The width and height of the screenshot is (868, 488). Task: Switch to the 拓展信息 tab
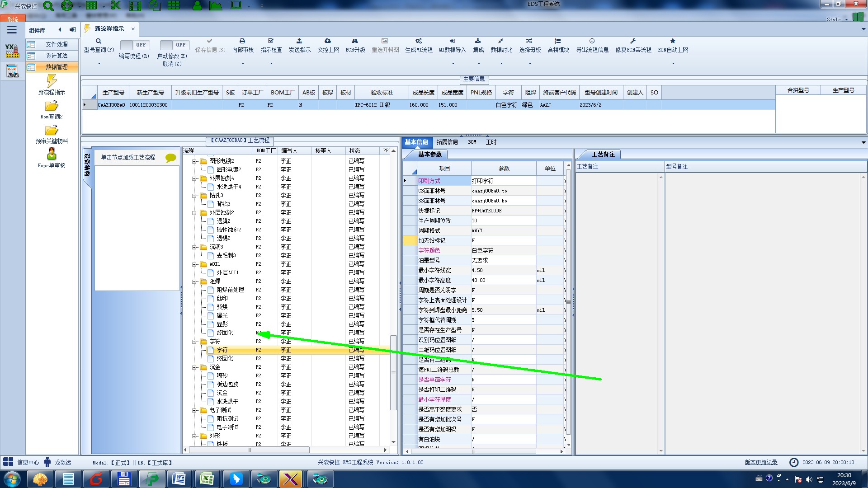click(x=447, y=142)
